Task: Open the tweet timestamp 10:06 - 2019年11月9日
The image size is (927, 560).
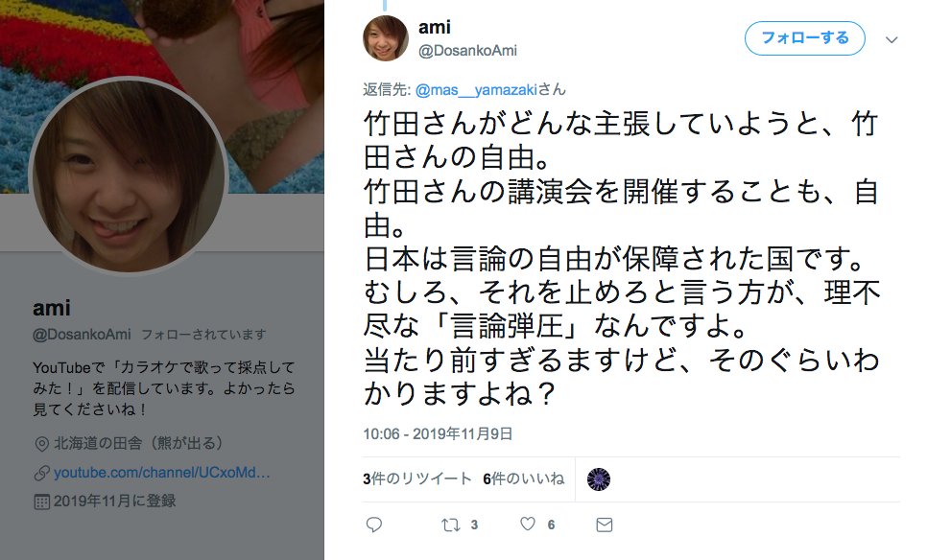Action: (x=438, y=434)
